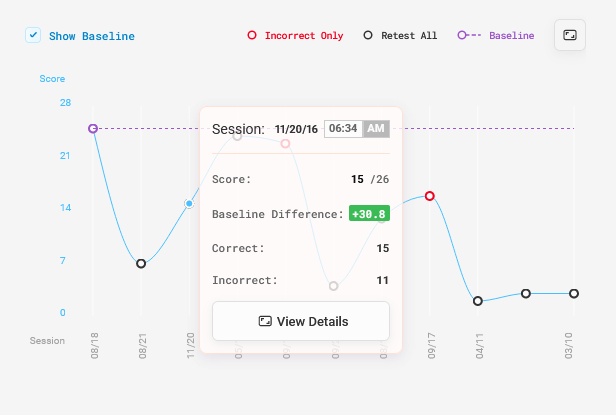Click the 04/11 session axis label

click(479, 345)
